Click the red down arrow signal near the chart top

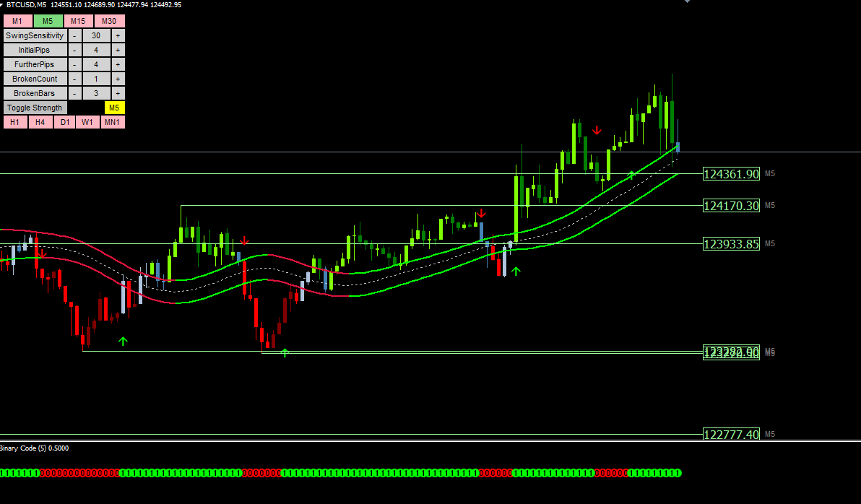click(597, 131)
